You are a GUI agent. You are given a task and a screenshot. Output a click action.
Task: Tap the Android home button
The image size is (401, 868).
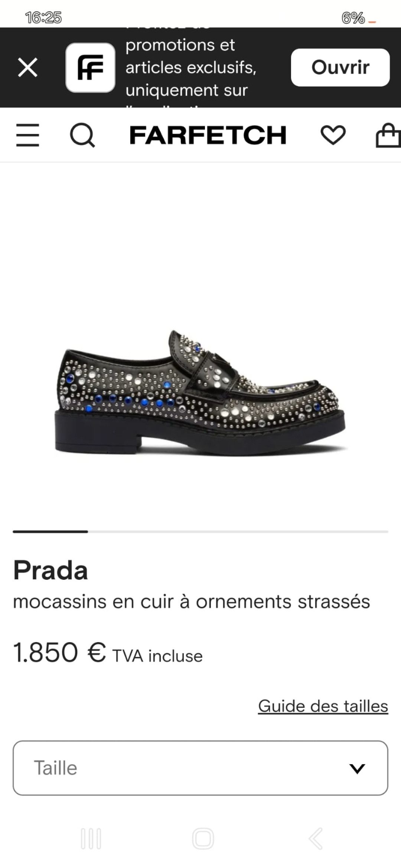click(203, 839)
